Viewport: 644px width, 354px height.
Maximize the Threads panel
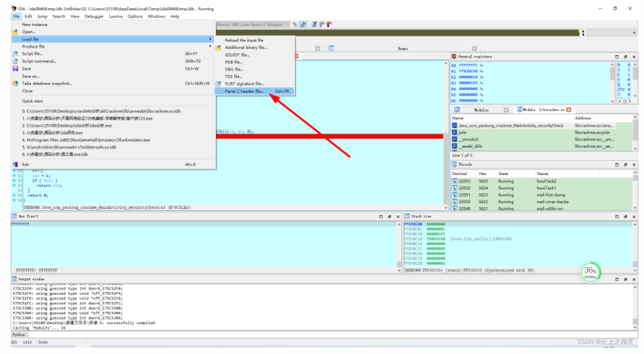click(617, 164)
